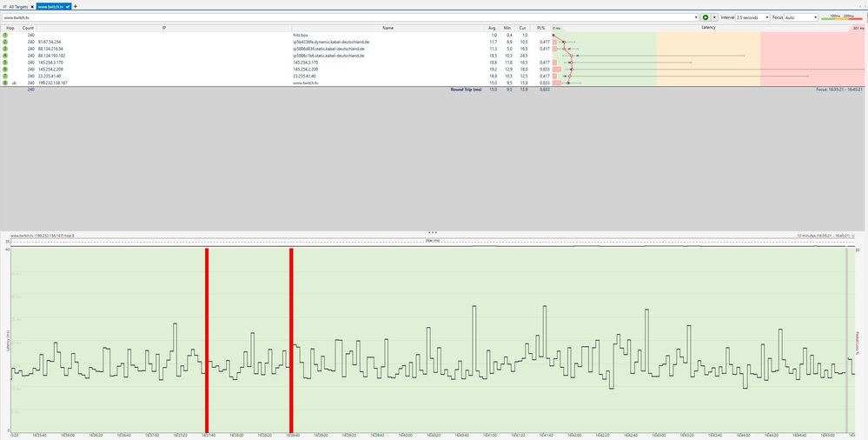868x440 pixels.
Task: Select IP 145.254.2.209 in IP column
Action: coord(50,70)
